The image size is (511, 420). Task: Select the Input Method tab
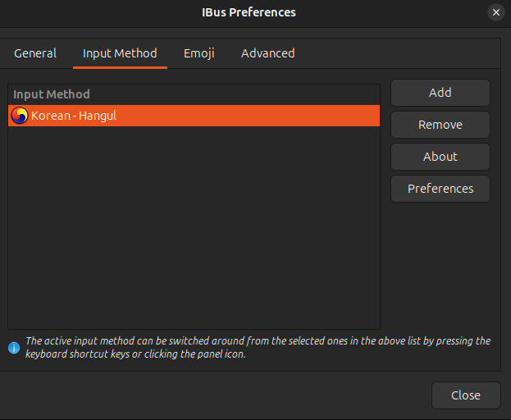click(120, 53)
